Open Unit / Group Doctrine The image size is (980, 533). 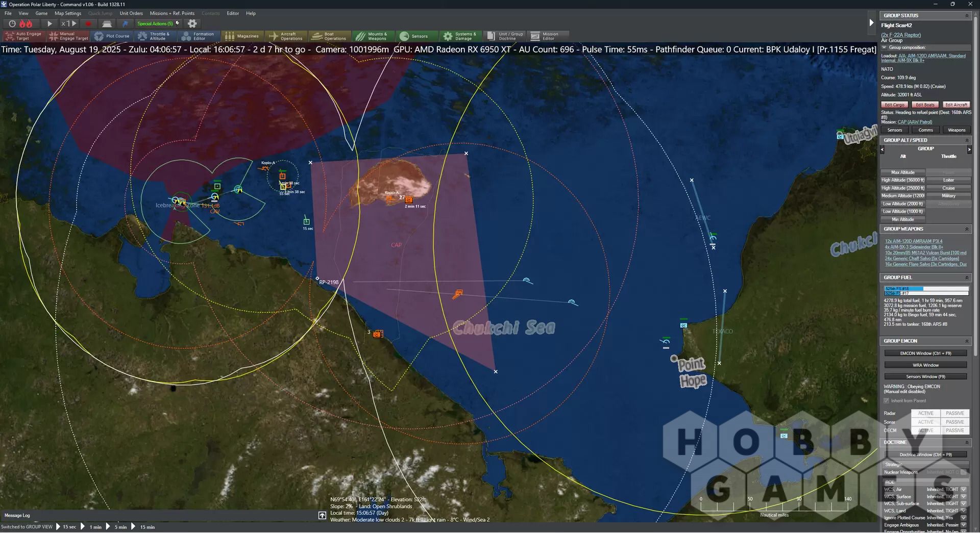pos(505,36)
